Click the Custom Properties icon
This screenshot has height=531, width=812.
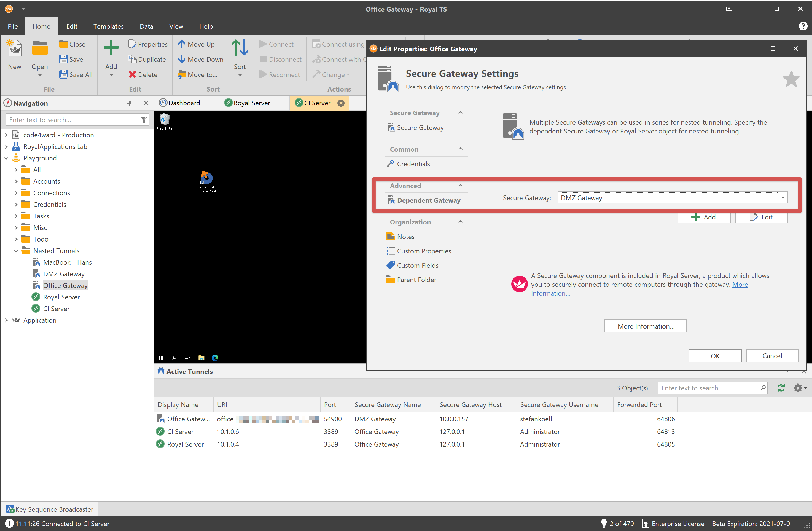(x=391, y=251)
